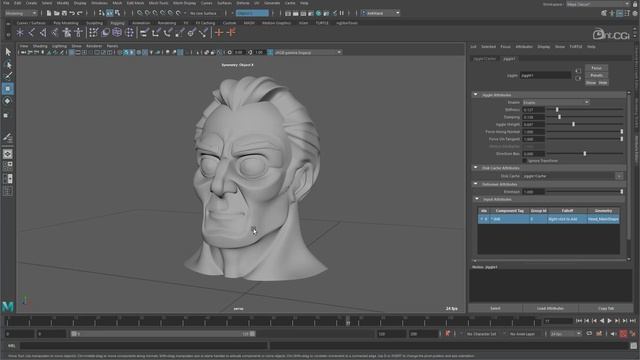Screen dimensions: 640x360
Task: Click the Open Scene folder icon
Action: [x=56, y=13]
